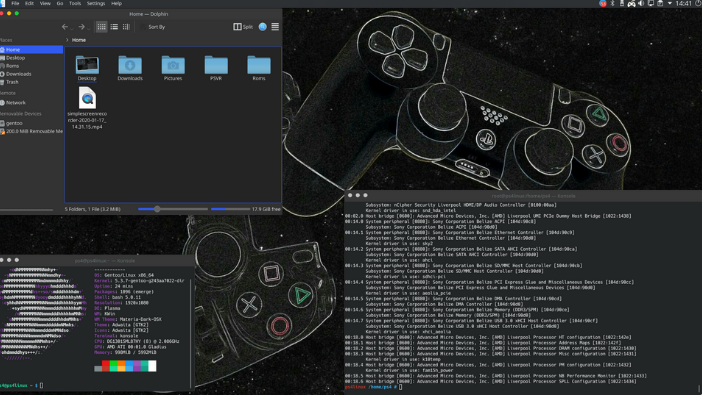Open the File menu

tap(15, 3)
